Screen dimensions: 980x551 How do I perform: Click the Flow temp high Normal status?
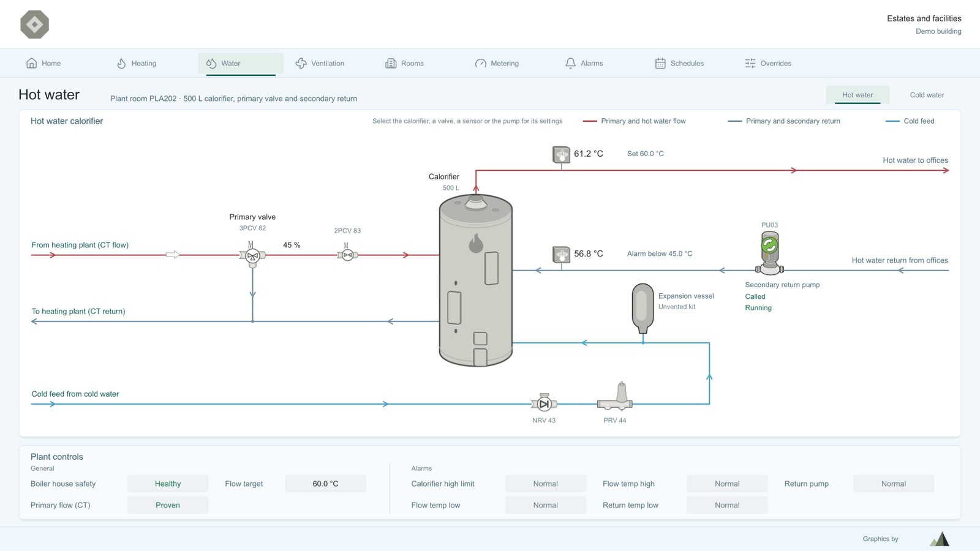(x=727, y=484)
